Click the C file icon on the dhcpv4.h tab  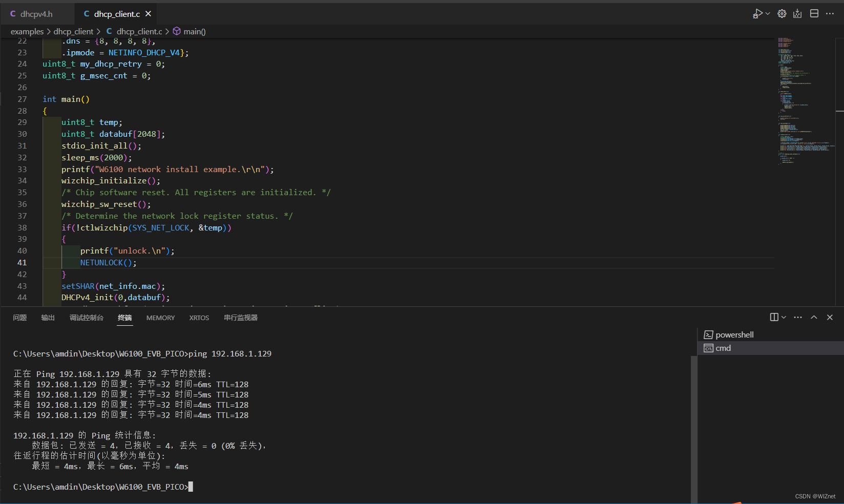(x=13, y=14)
